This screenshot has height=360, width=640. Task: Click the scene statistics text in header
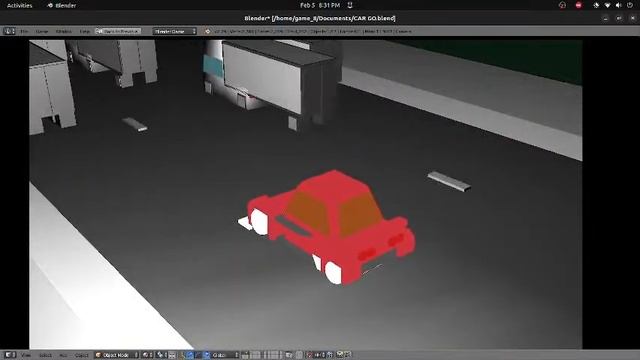312,31
